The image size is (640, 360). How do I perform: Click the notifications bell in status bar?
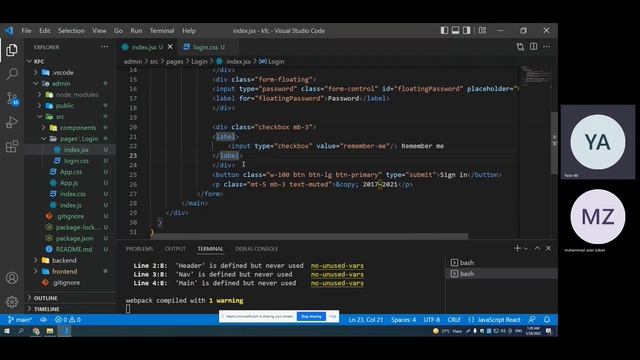click(x=547, y=320)
